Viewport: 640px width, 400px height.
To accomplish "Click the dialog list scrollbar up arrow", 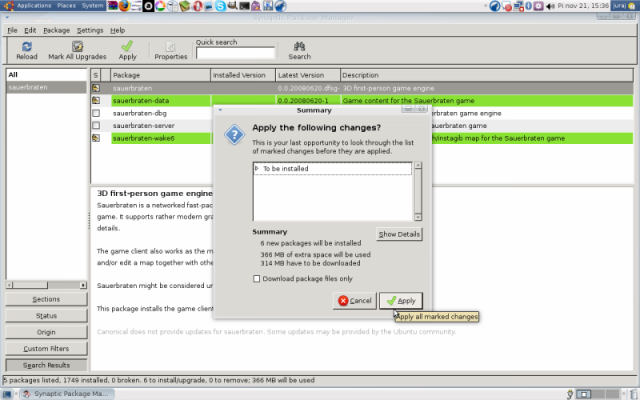I will pos(418,165).
